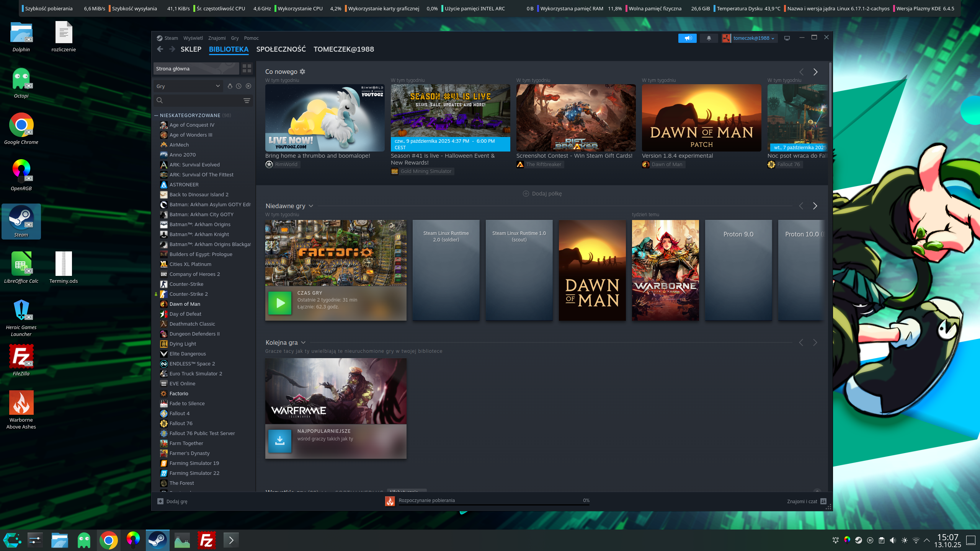The image size is (980, 551).
Task: Click the green Play button for Factorio
Action: [x=280, y=303]
